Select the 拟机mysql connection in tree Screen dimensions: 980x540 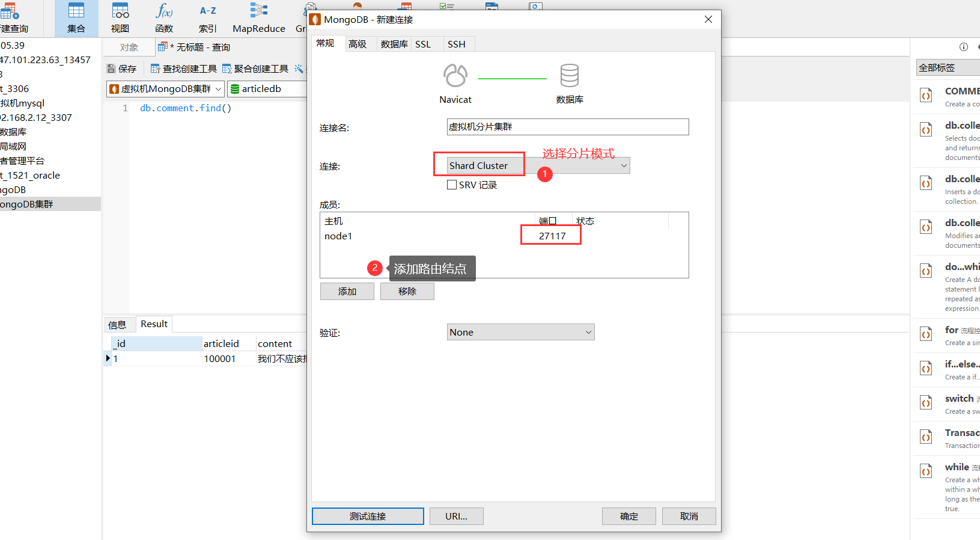[22, 103]
